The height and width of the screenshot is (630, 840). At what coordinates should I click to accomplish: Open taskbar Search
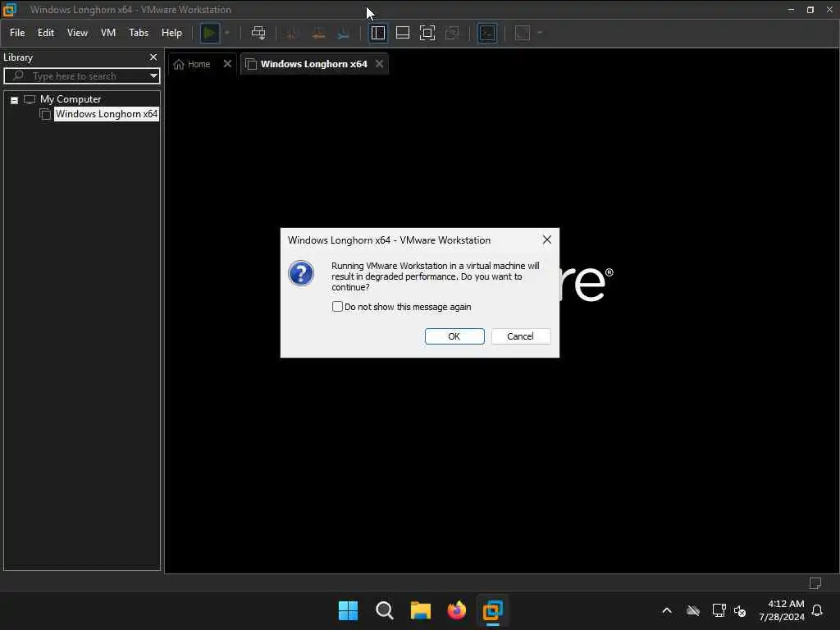[x=384, y=610]
